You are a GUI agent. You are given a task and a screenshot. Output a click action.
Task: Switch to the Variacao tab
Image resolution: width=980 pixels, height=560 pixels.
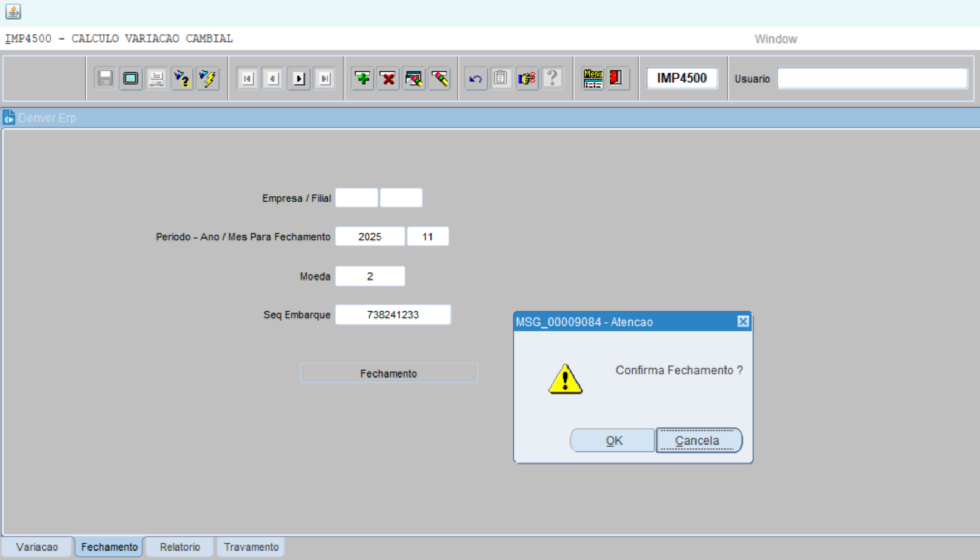(x=37, y=547)
